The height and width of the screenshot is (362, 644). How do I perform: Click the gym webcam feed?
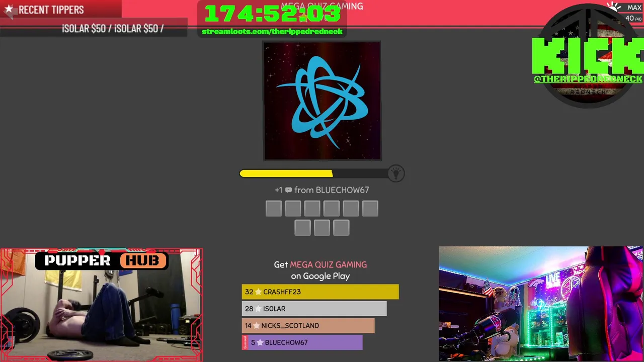101,305
